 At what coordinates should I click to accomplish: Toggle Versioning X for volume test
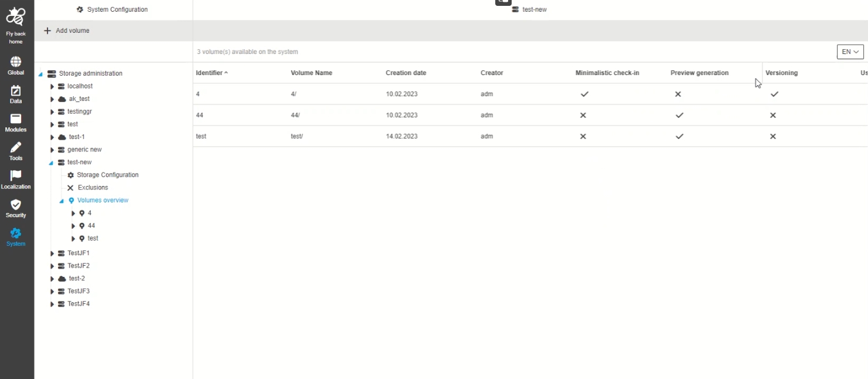(773, 136)
